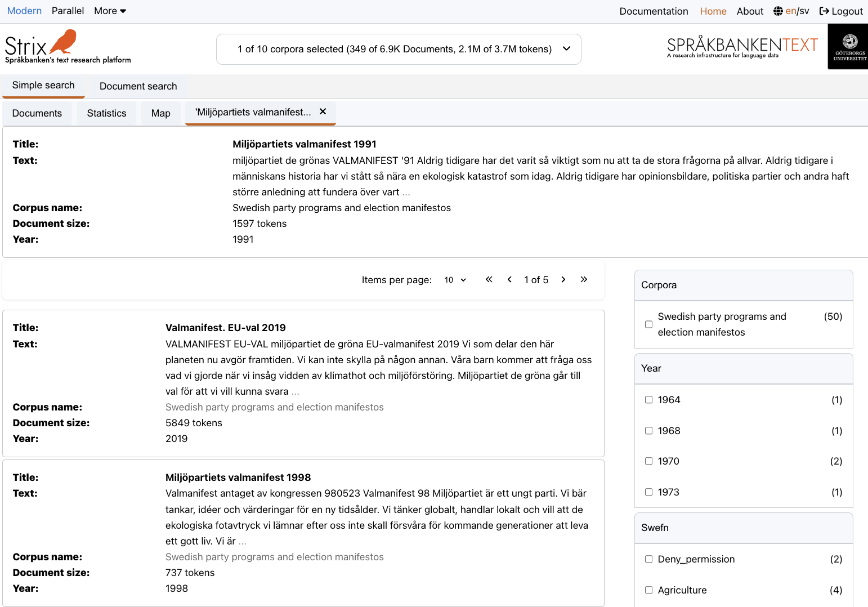Image resolution: width=868 pixels, height=607 pixels.
Task: Open the Documentation link
Action: 654,11
